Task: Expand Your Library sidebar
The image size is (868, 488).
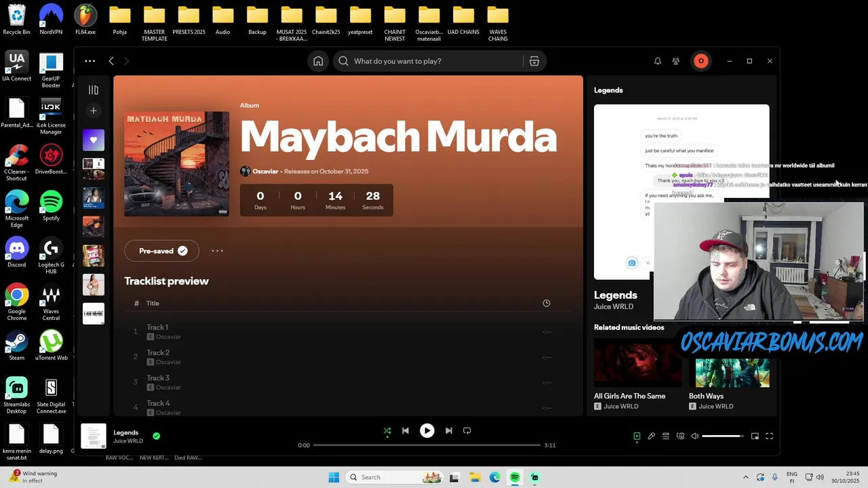Action: [94, 89]
